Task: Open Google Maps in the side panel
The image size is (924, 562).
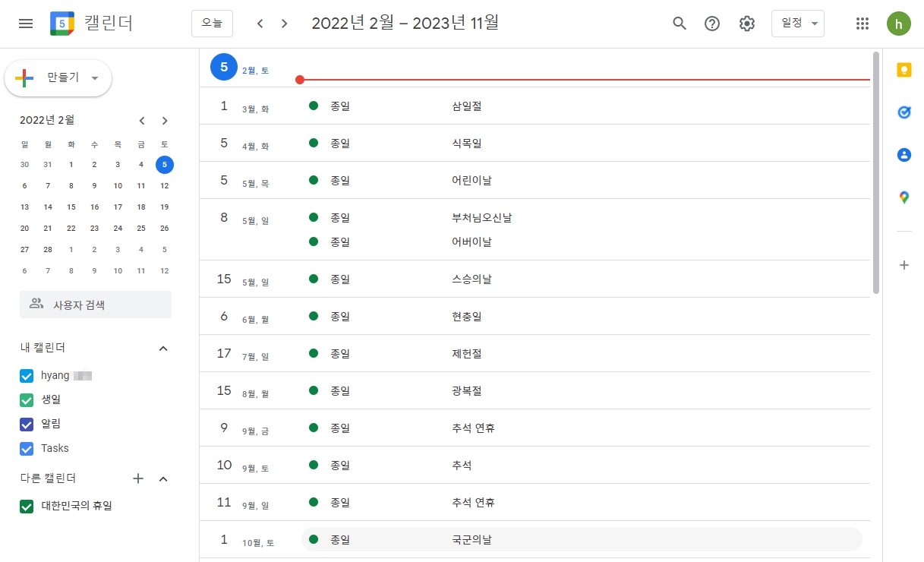Action: pos(904,197)
